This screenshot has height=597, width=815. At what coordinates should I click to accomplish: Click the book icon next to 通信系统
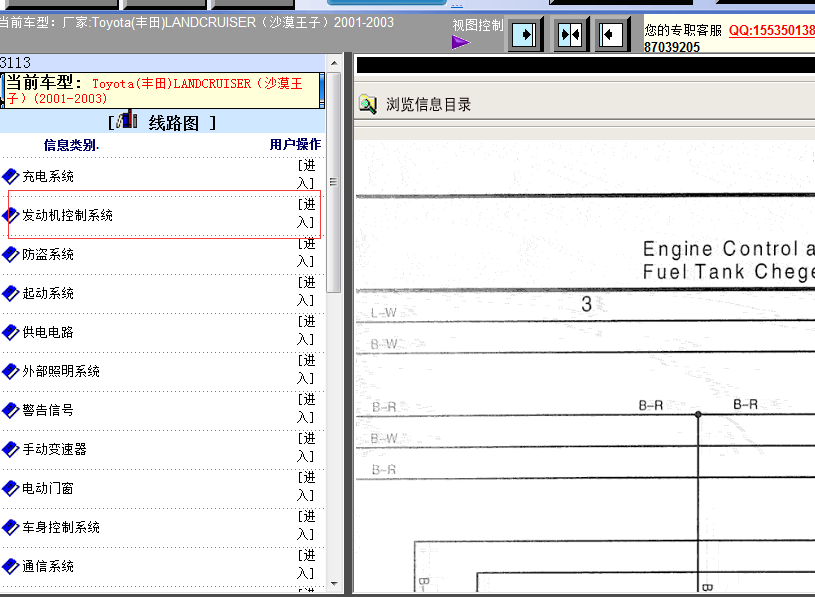pyautogui.click(x=11, y=566)
